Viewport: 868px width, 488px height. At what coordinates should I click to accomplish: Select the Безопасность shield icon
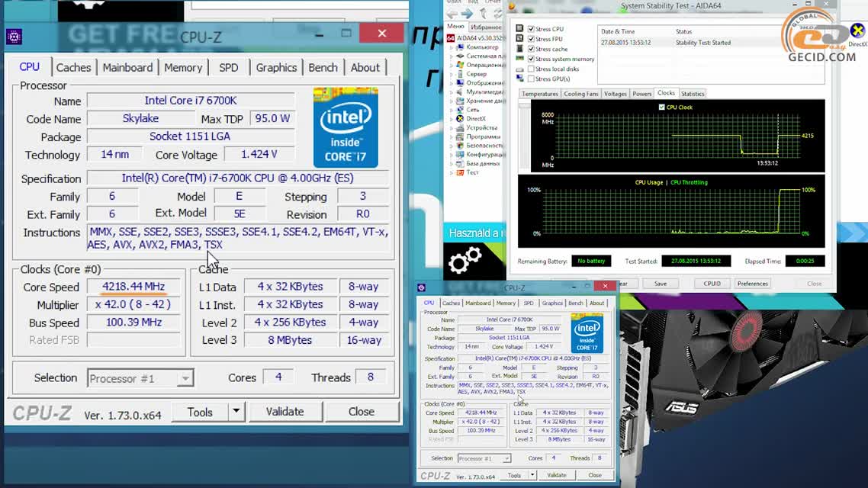click(459, 145)
